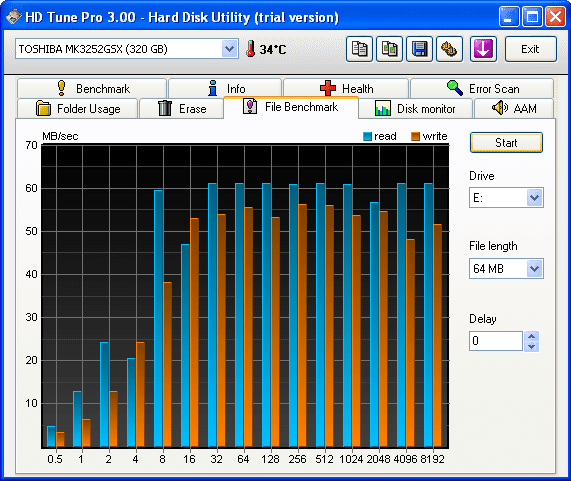Click into the Delay value field

[496, 341]
